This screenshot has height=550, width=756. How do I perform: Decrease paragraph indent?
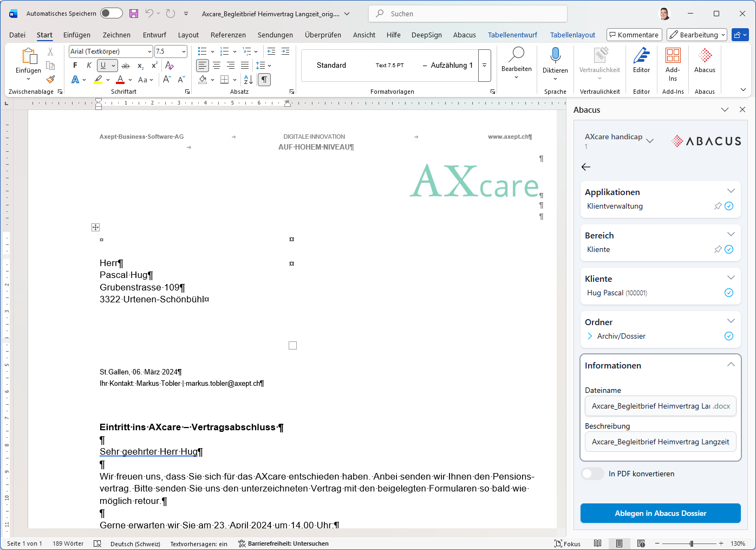(271, 51)
